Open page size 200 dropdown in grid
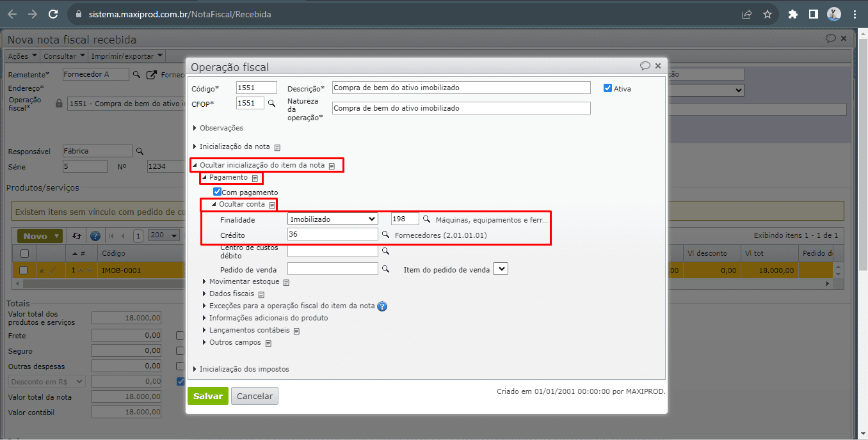The width and height of the screenshot is (868, 440). point(165,235)
